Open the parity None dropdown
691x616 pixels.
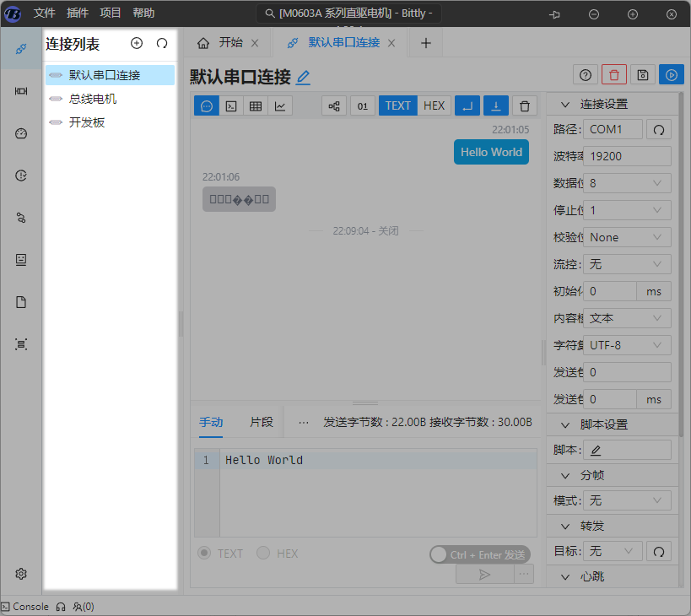pyautogui.click(x=629, y=237)
